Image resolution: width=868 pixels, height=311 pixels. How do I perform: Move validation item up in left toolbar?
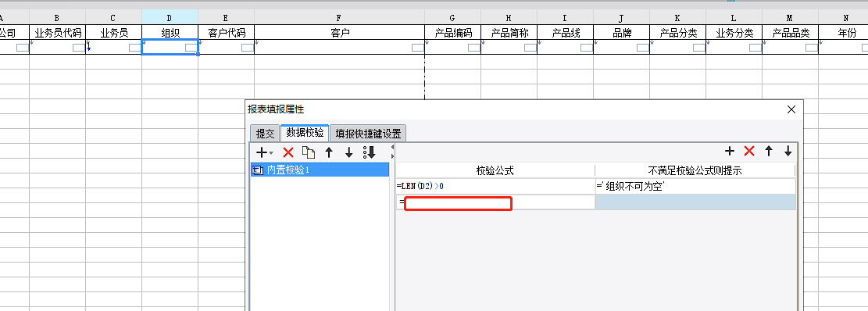(x=329, y=152)
